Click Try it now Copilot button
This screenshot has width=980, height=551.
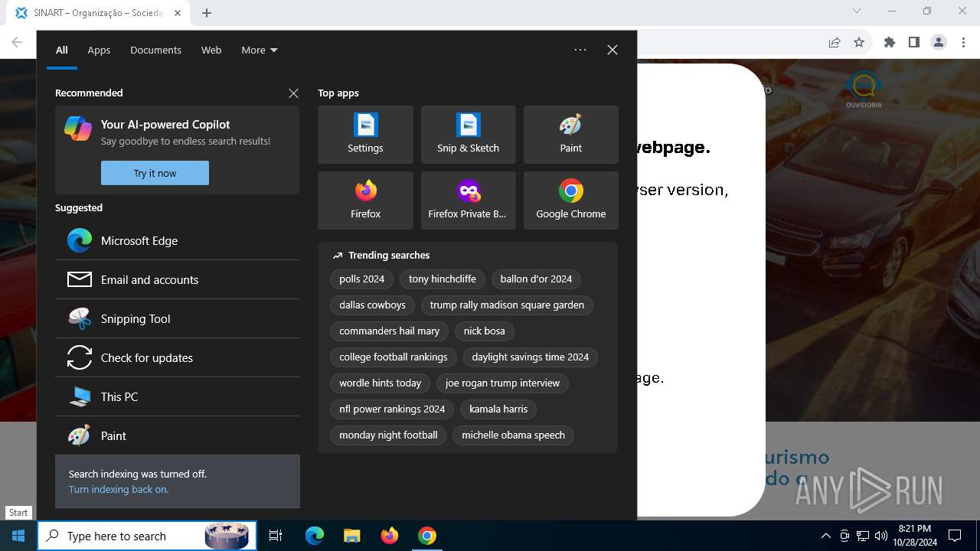(x=155, y=173)
